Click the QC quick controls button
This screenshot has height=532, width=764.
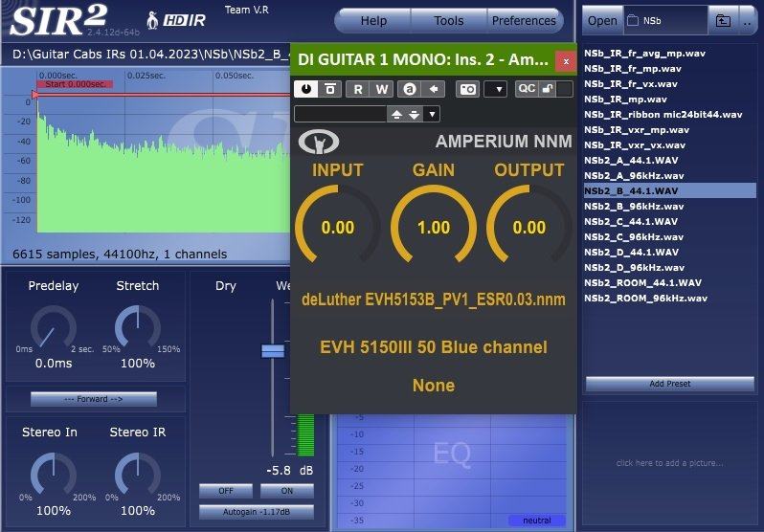coord(527,89)
